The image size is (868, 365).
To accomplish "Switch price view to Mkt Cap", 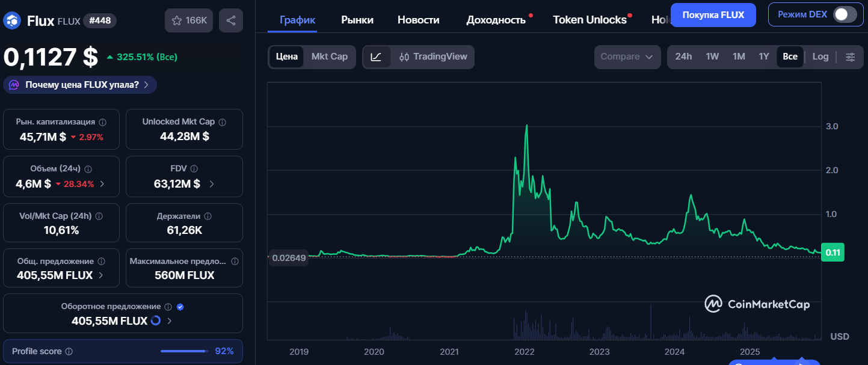I will (330, 57).
